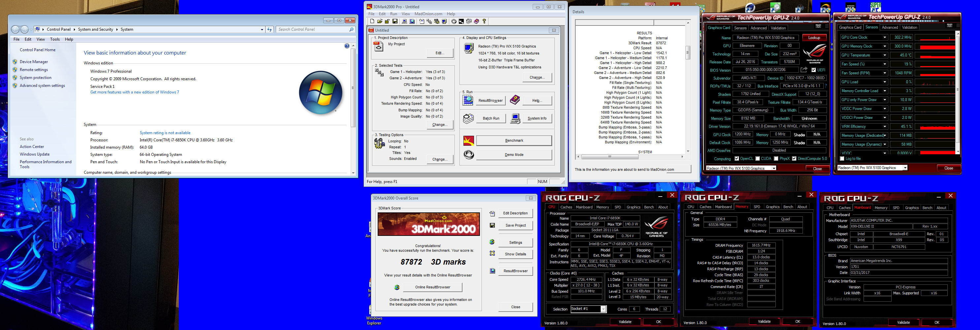Toggle the UEFI checkbox in GPU-Z
The height and width of the screenshot is (330, 980).
tap(813, 70)
